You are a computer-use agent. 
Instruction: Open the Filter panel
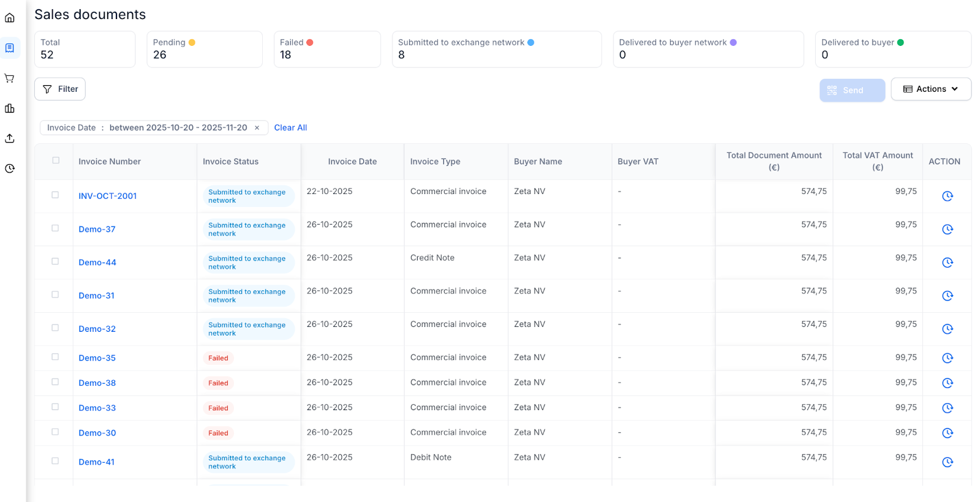[x=60, y=89]
